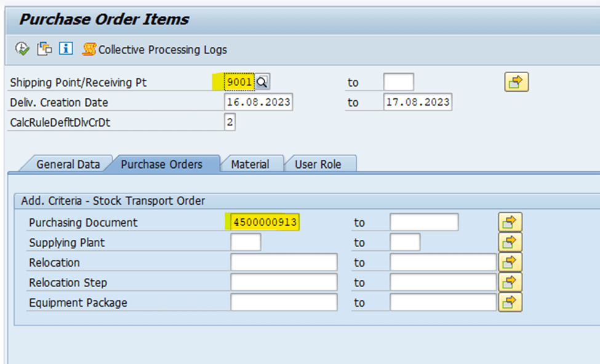
Task: Click Deliv. Creation Date field 16.08.2023
Action: point(258,102)
